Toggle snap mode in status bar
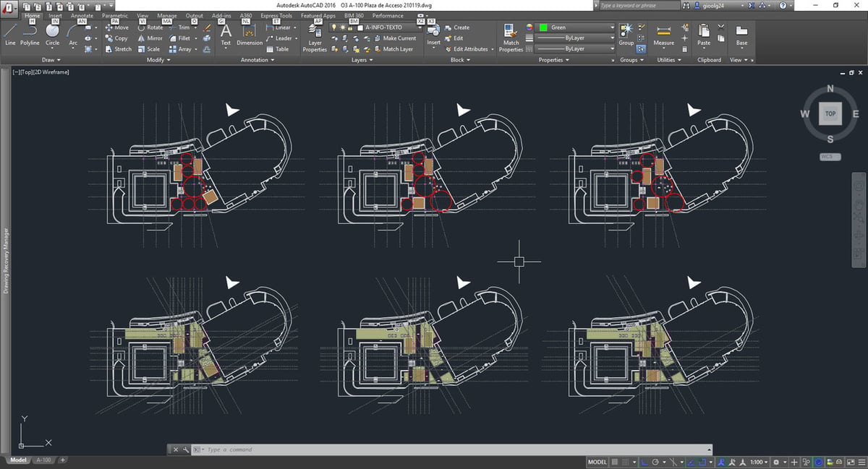This screenshot has width=868, height=469. [x=615, y=461]
